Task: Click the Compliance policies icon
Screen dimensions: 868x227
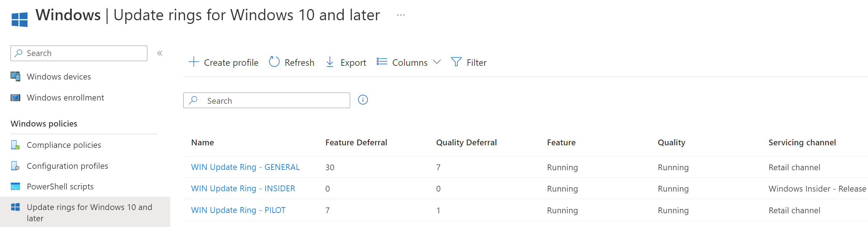Action: tap(16, 145)
